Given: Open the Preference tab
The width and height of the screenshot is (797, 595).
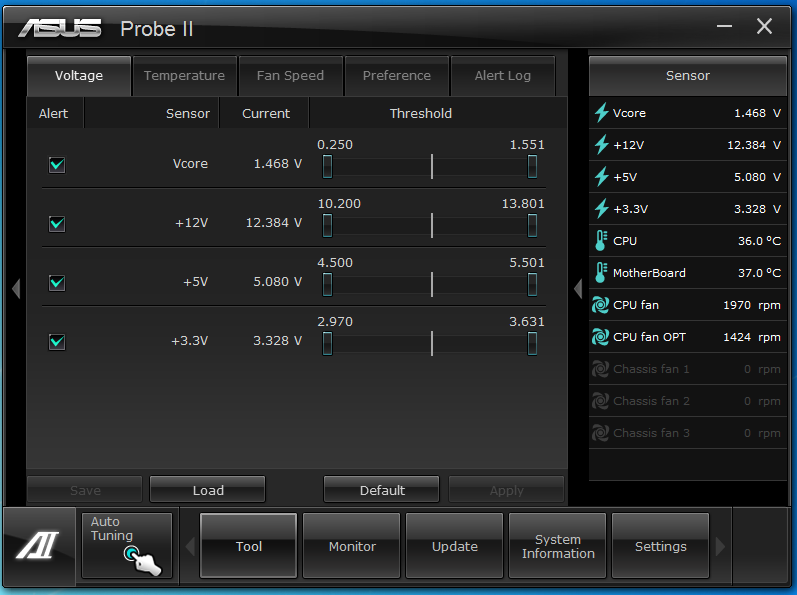Looking at the screenshot, I should pos(396,76).
